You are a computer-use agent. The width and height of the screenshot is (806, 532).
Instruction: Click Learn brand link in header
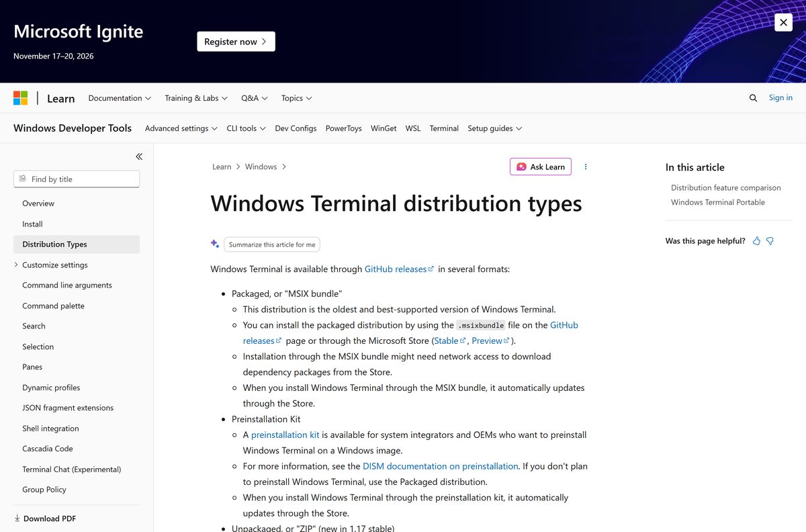tap(60, 99)
